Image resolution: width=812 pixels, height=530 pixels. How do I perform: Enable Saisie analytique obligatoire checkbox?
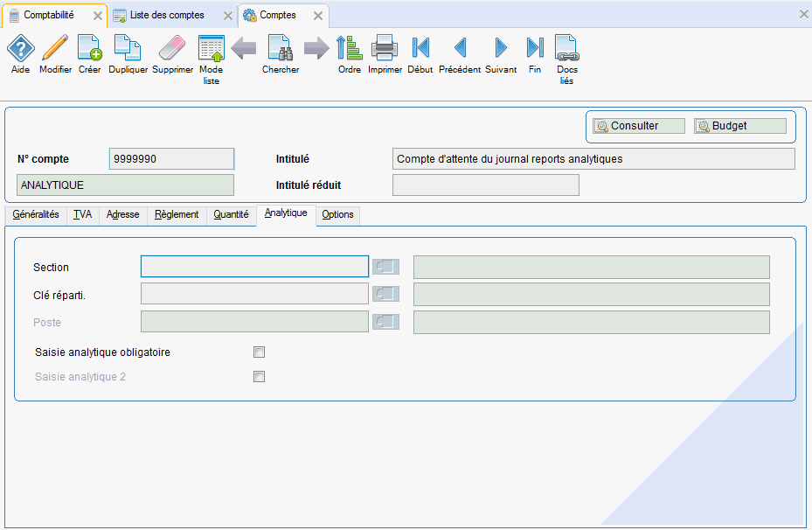pyautogui.click(x=259, y=352)
